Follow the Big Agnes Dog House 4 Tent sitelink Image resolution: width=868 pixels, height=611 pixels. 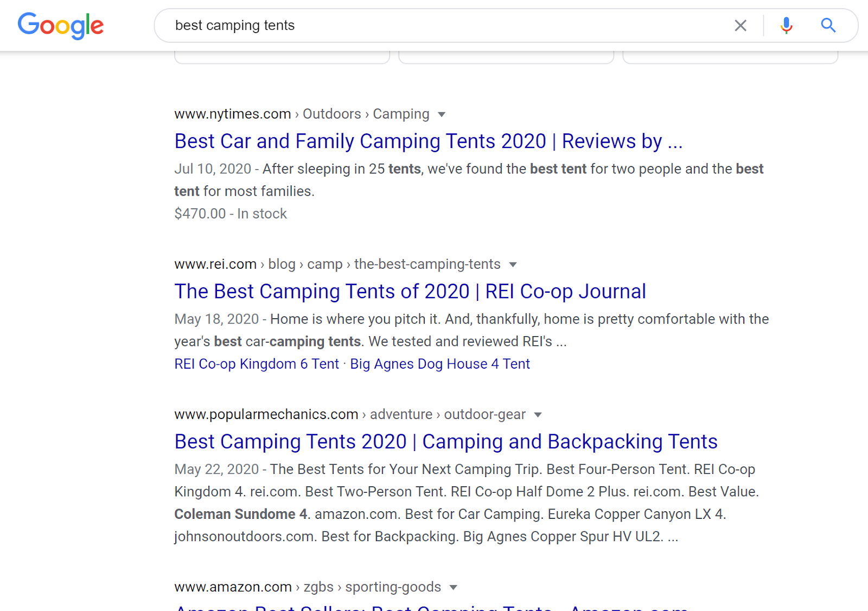[439, 364]
